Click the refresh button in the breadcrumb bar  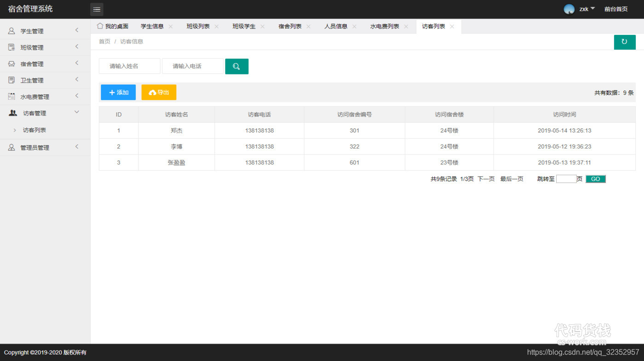[x=625, y=42]
